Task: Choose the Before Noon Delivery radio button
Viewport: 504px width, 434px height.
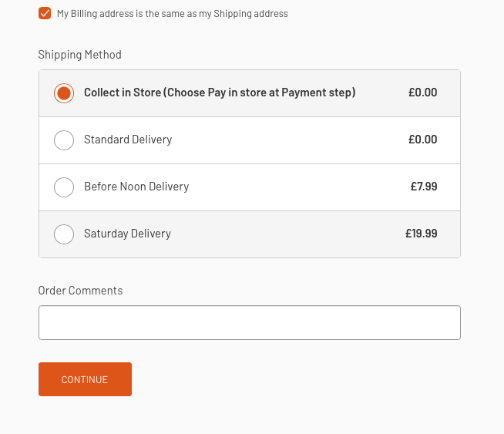Action: pos(64,187)
